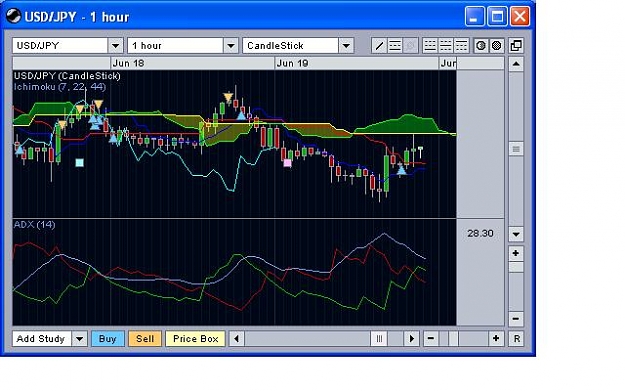
Task: Click the dotted octagon toolbar icon
Action: pyautogui.click(x=496, y=46)
